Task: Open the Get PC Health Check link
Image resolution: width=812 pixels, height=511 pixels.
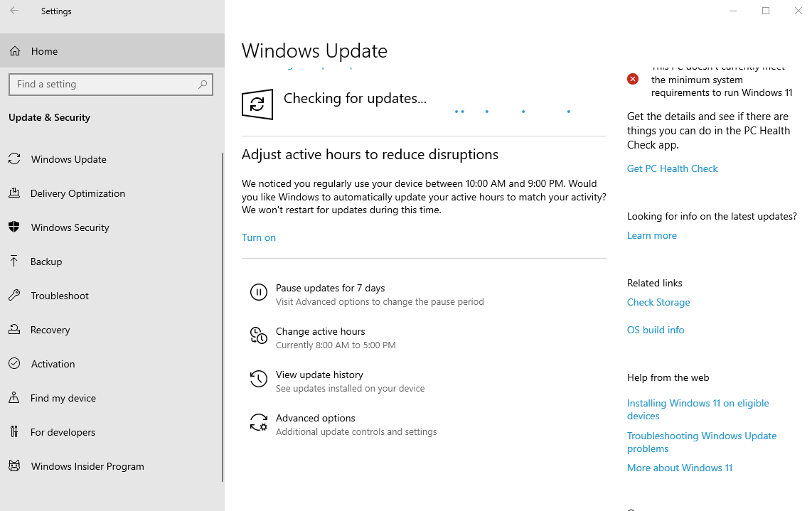Action: click(672, 168)
